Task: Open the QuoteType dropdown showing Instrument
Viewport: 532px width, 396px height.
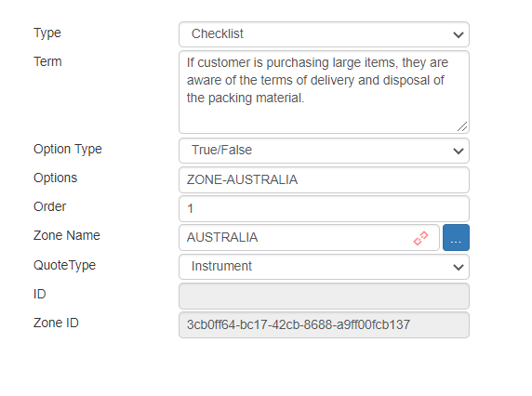Action: (324, 267)
